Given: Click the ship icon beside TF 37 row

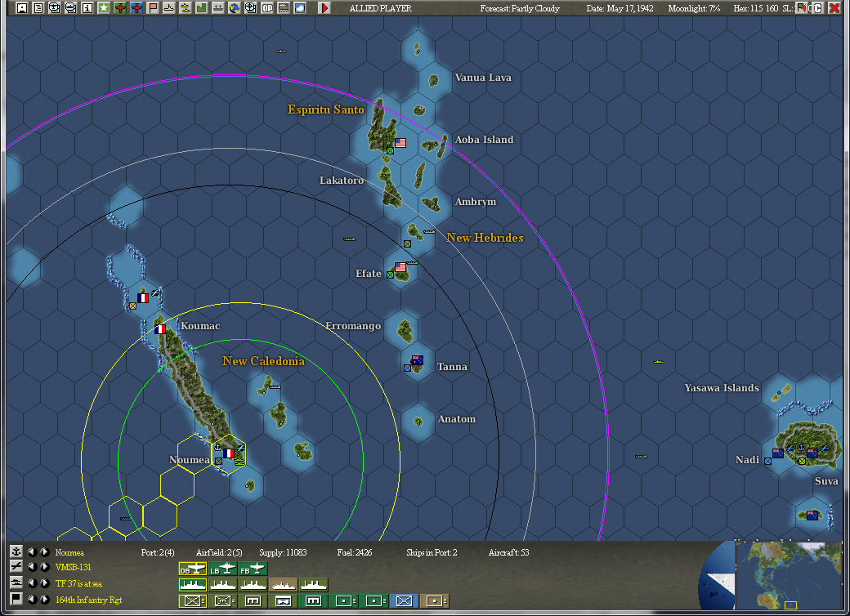Looking at the screenshot, I should 16,583.
